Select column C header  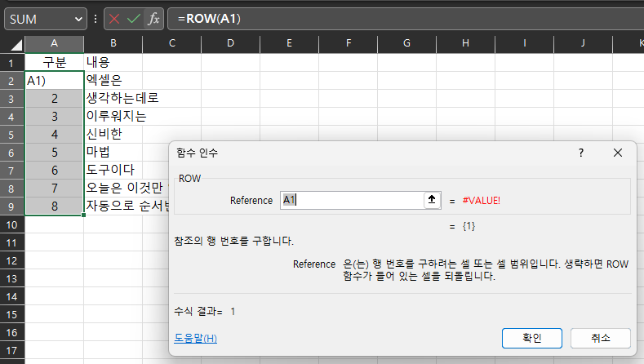[172, 43]
